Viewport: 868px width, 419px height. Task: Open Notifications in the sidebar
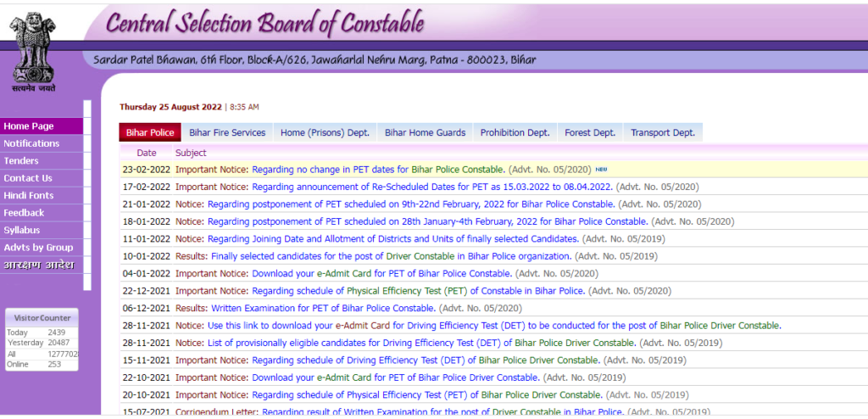(x=42, y=143)
